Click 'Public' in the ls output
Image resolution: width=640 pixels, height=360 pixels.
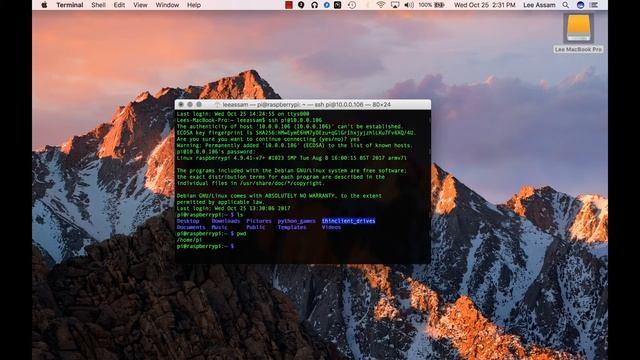(x=256, y=227)
